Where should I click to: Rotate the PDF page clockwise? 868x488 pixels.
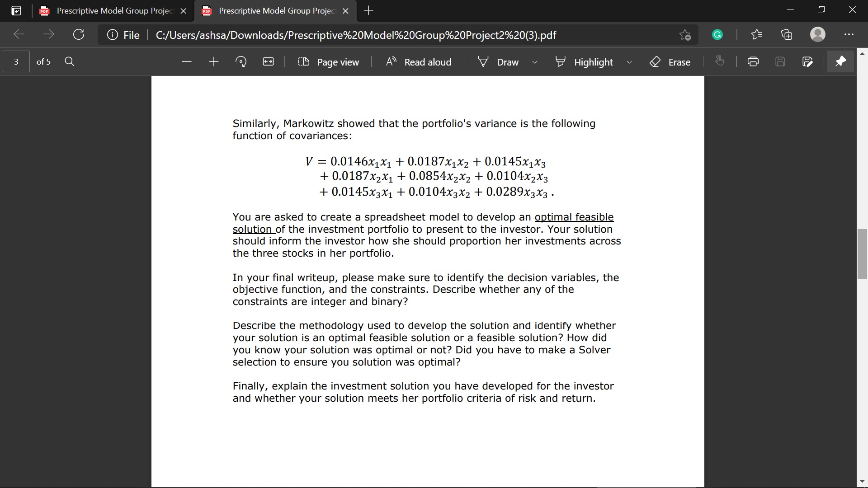tap(241, 61)
